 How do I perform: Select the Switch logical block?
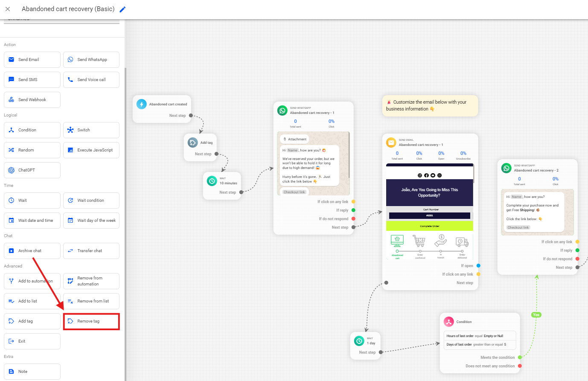(91, 130)
